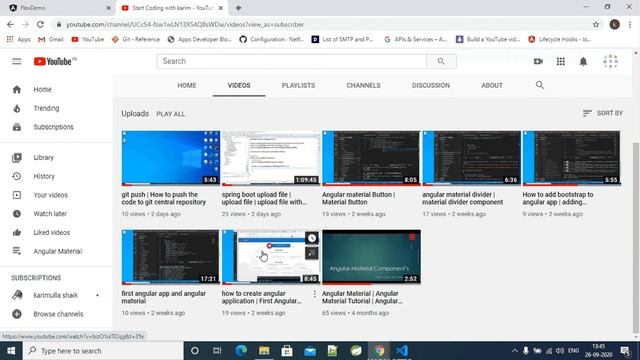The height and width of the screenshot is (360, 640).
Task: Open the Chrome profile K avatar
Action: [614, 24]
